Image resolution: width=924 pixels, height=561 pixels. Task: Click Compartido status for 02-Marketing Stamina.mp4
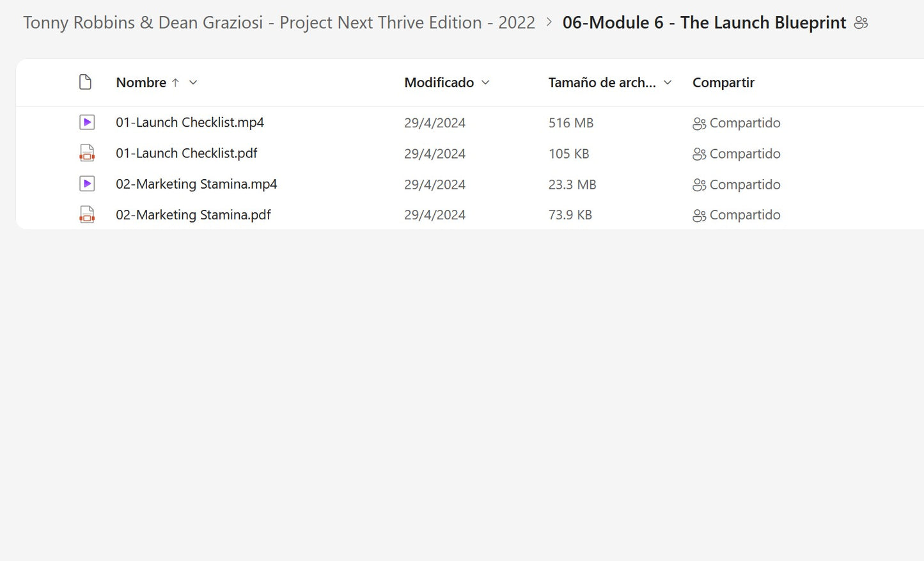pos(744,184)
